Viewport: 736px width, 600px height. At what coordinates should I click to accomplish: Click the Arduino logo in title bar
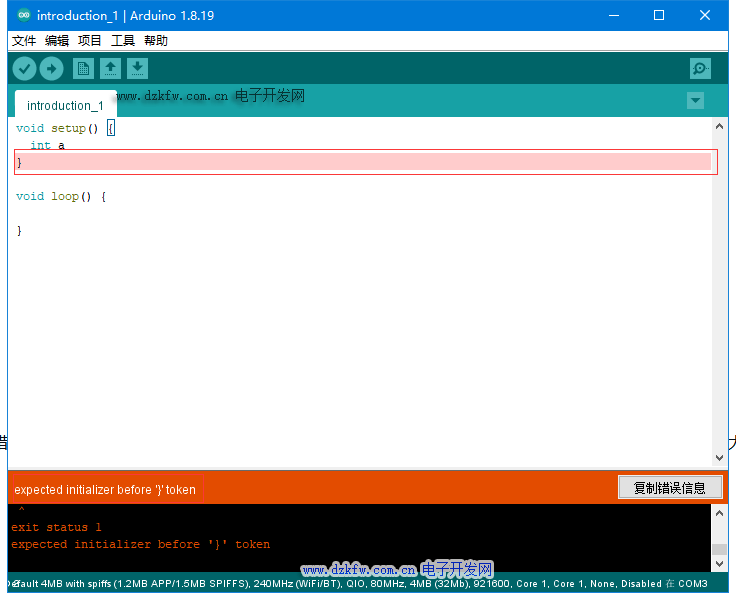[x=23, y=16]
